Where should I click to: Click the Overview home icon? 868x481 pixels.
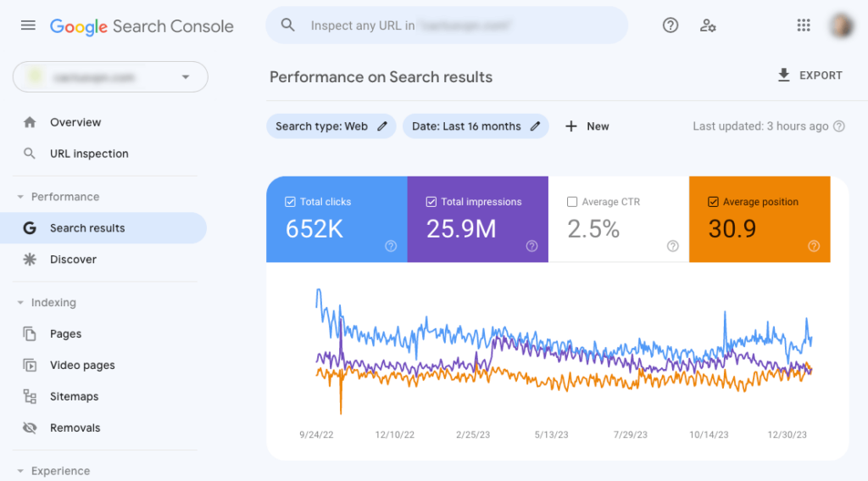[30, 122]
